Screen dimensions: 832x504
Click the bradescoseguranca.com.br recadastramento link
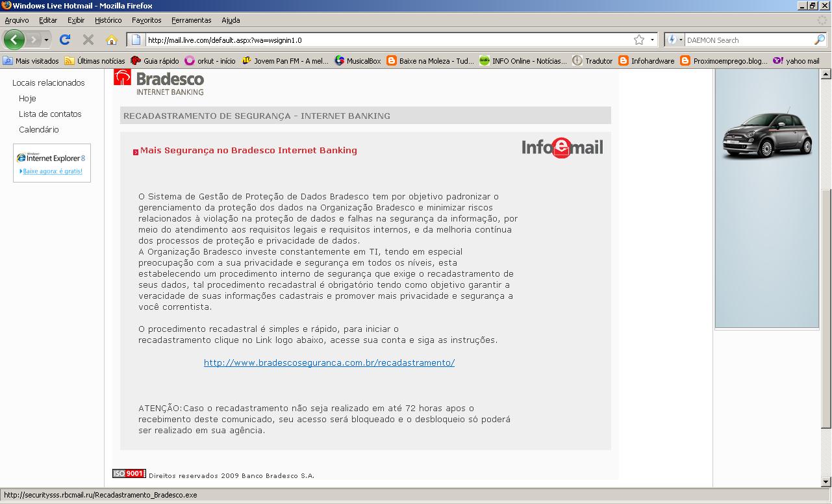[x=329, y=363]
